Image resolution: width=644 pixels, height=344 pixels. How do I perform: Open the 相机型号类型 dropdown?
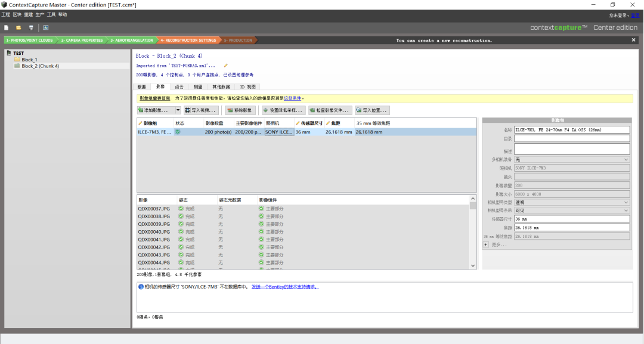pos(572,202)
